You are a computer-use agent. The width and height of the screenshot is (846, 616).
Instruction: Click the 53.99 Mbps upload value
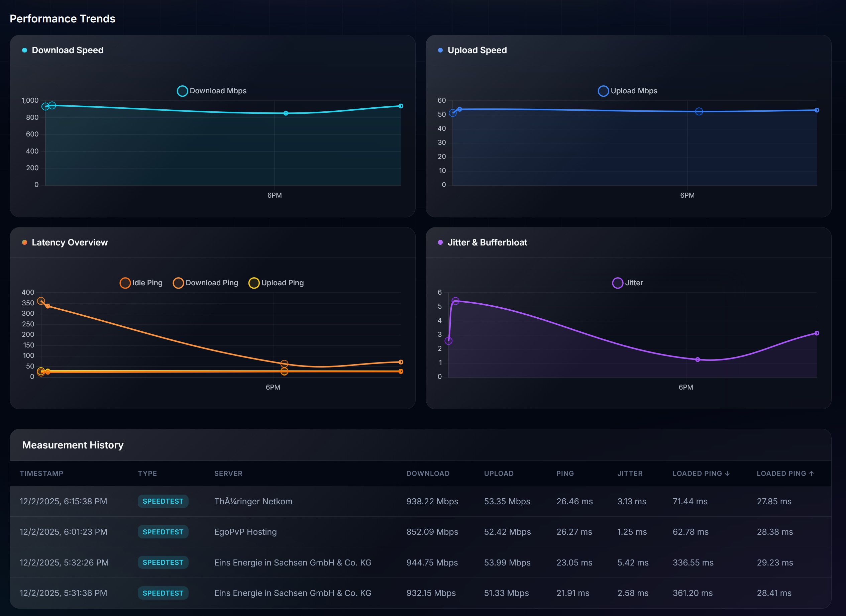507,562
